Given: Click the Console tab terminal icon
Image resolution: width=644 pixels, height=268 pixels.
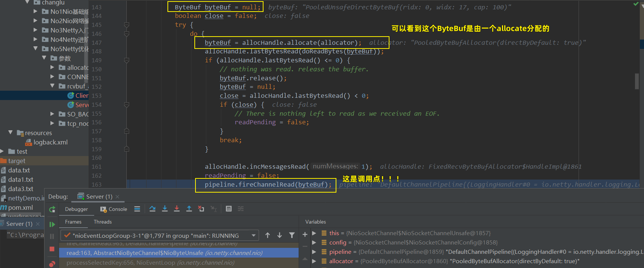Looking at the screenshot, I should click(x=104, y=209).
